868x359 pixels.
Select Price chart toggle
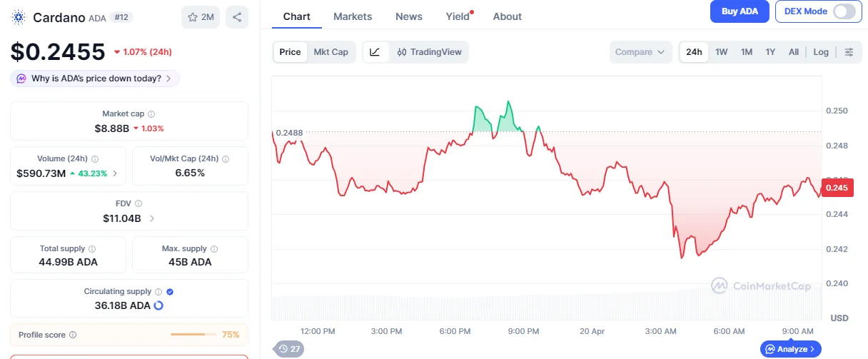pyautogui.click(x=290, y=52)
